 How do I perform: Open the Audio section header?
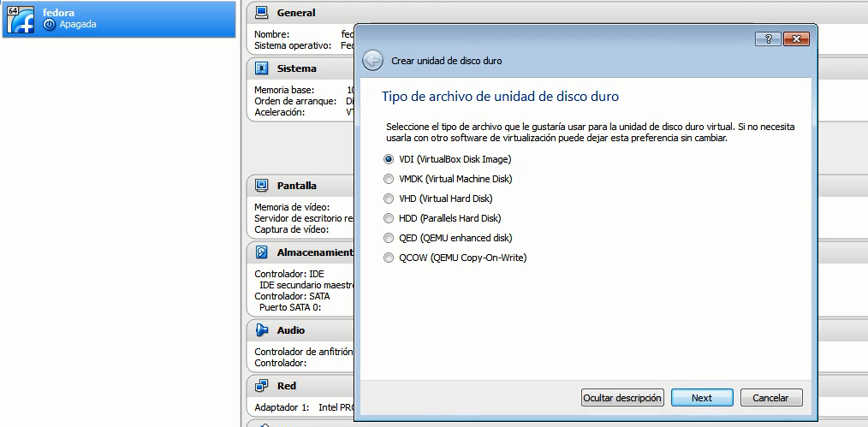coord(291,330)
